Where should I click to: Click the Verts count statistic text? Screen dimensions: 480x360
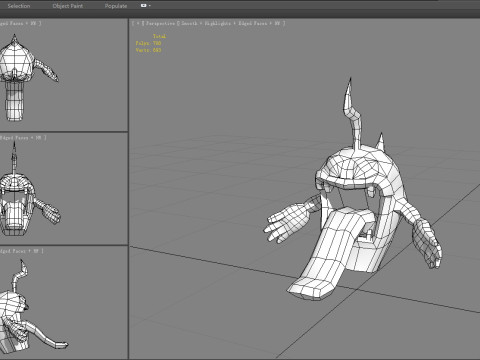pos(148,50)
